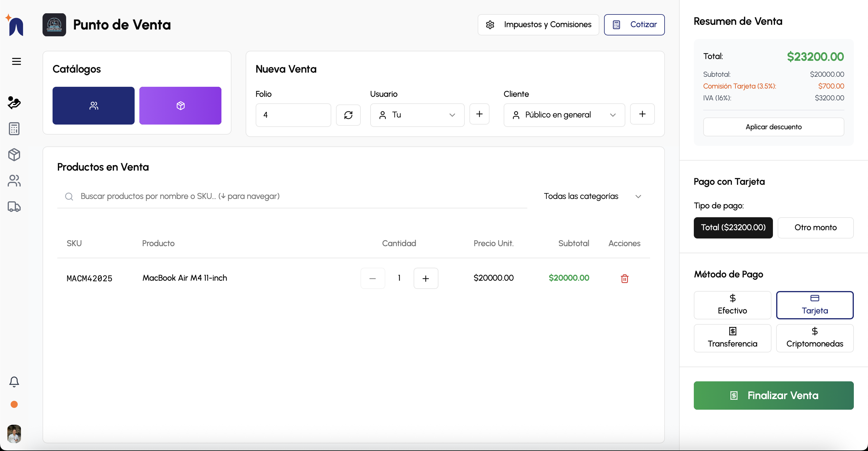Open the calculator POS icon in the sidebar

[x=14, y=129]
